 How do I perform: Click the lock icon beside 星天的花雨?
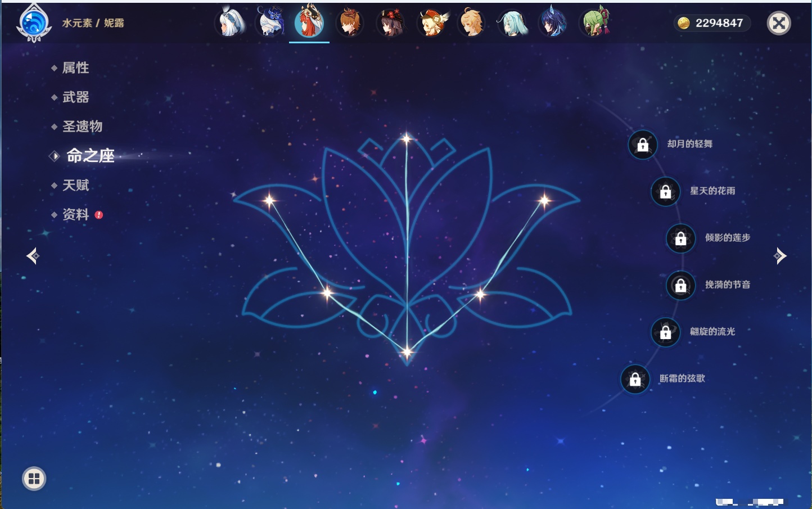pyautogui.click(x=665, y=191)
